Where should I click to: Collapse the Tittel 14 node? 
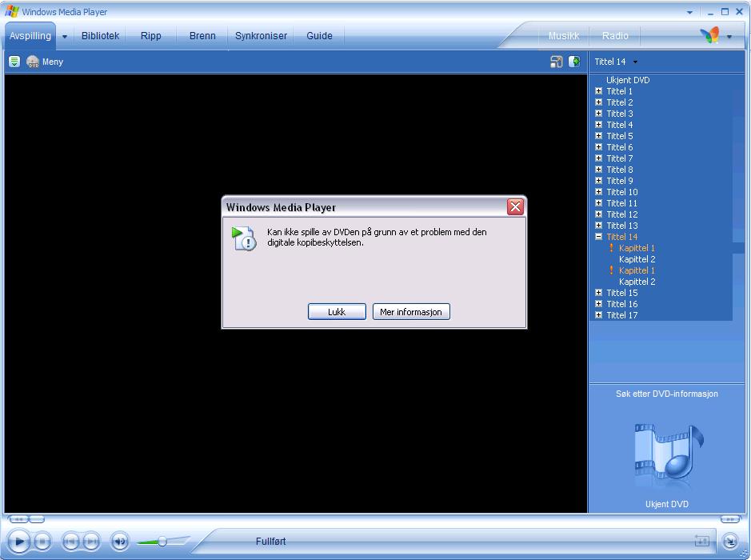(598, 237)
